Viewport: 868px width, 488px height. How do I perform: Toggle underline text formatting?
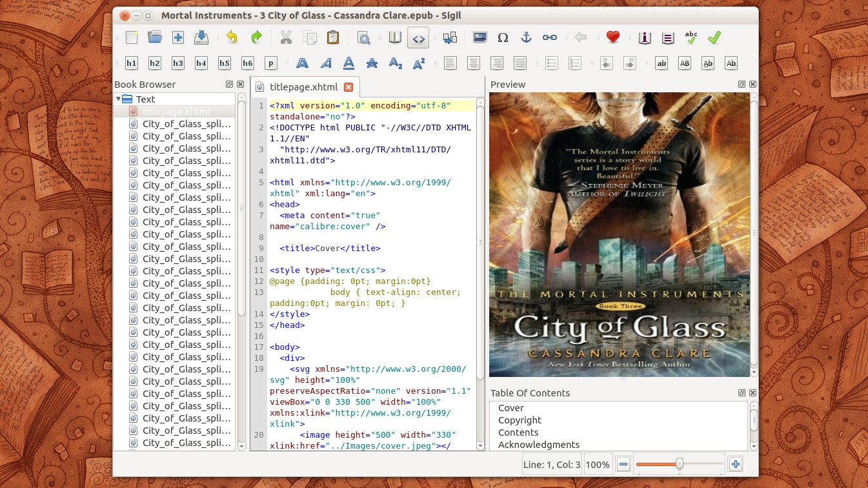pyautogui.click(x=348, y=63)
